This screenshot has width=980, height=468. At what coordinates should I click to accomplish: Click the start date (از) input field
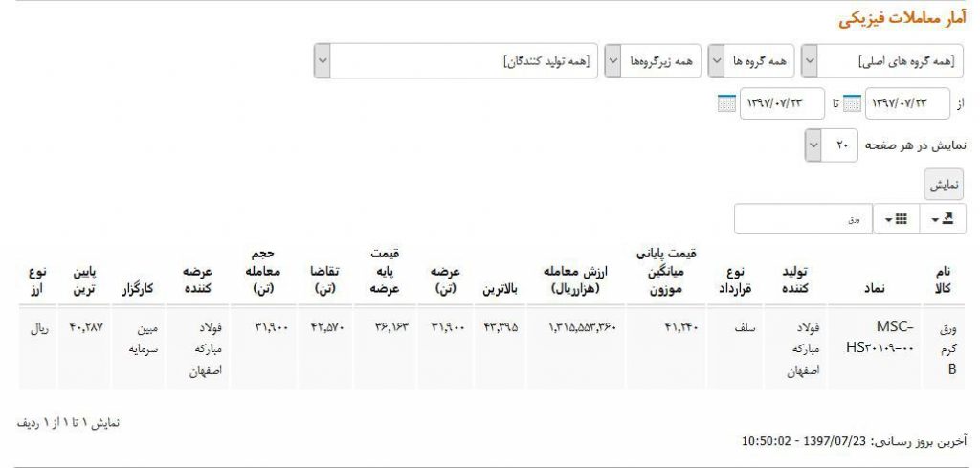click(907, 103)
